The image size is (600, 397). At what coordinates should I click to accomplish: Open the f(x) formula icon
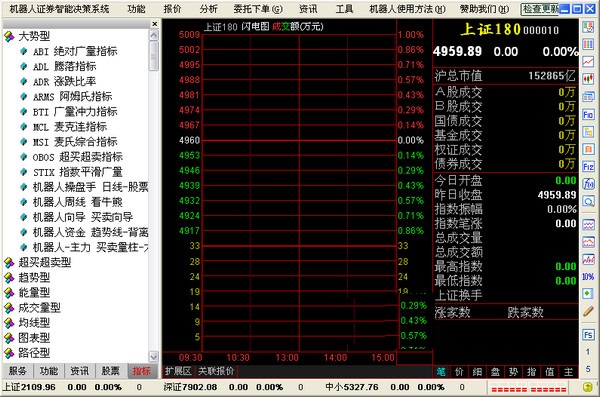(x=588, y=184)
